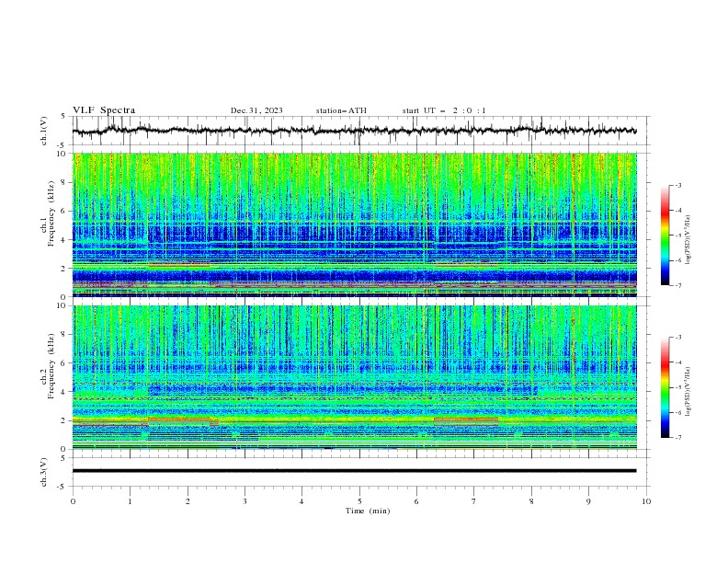
Task: Select the date text "Dec. 31, 2023"
Action: pos(256,110)
